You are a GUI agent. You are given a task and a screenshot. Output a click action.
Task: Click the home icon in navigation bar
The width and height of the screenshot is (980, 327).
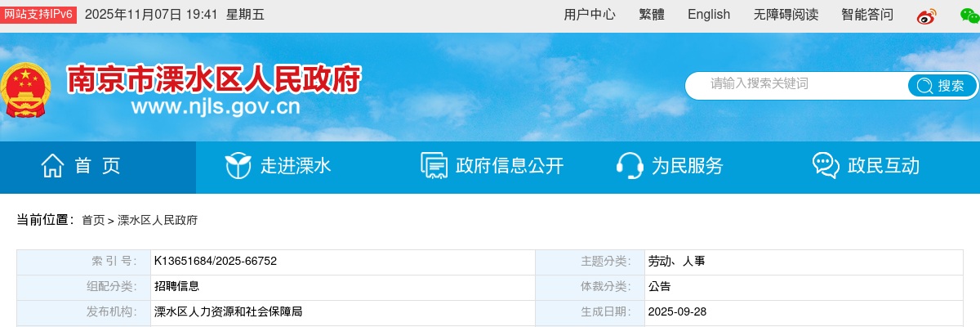pos(53,166)
